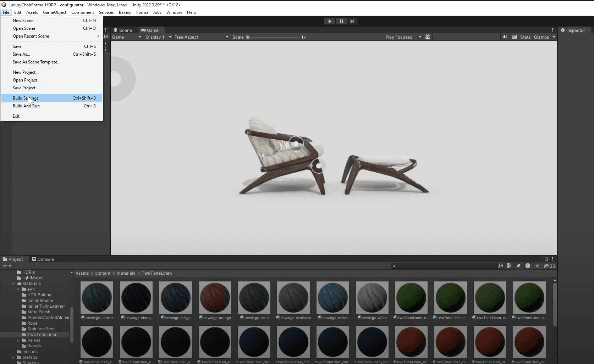Screen dimensions: 594x364
Task: Click the Inspector panel info icon
Action: tap(563, 30)
